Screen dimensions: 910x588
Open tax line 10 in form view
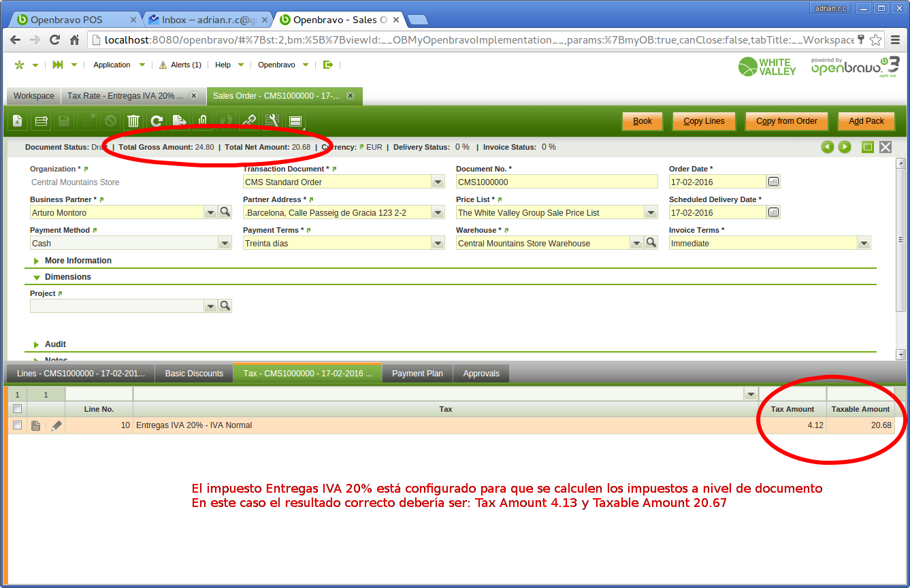[36, 425]
